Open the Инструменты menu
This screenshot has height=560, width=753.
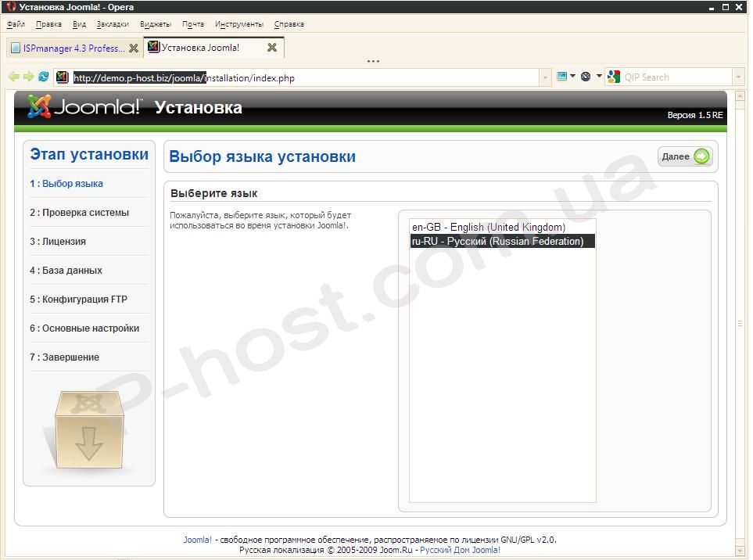[238, 24]
